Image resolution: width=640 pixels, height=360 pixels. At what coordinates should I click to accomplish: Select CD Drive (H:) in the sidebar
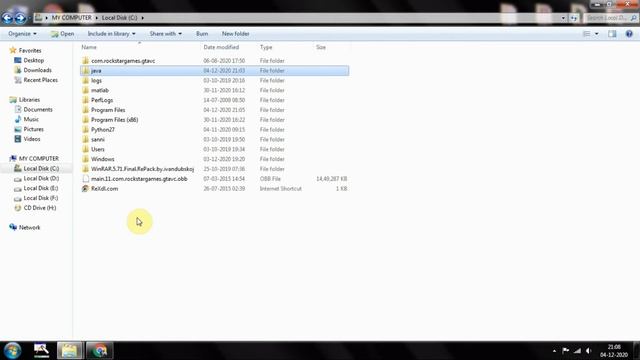pyautogui.click(x=40, y=208)
